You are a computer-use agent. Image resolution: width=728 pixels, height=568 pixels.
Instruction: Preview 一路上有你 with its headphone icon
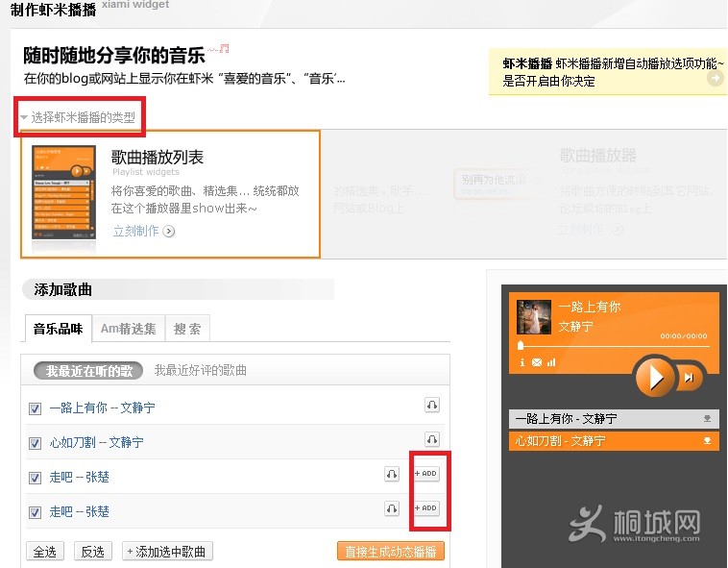(432, 406)
